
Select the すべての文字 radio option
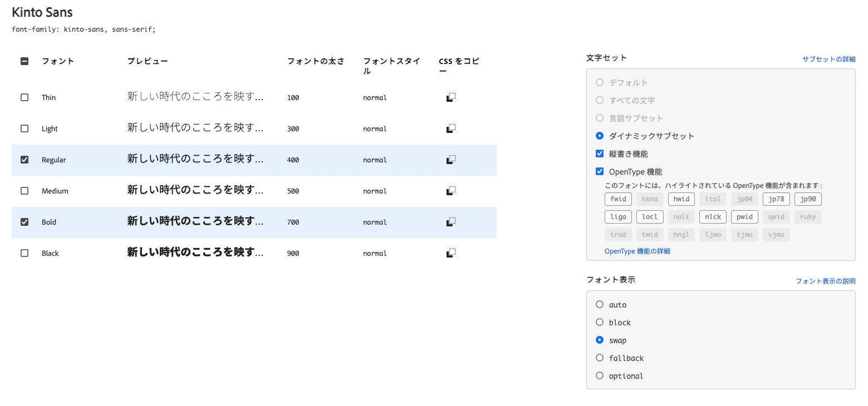pos(600,100)
